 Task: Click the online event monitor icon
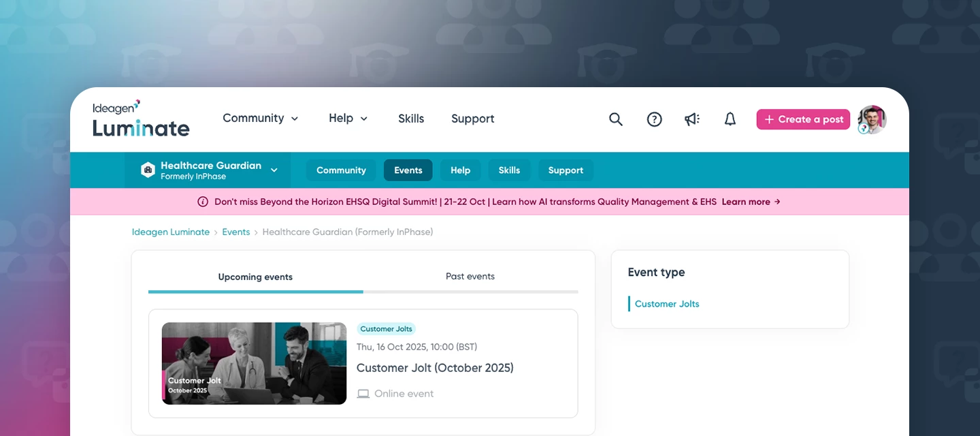click(363, 393)
